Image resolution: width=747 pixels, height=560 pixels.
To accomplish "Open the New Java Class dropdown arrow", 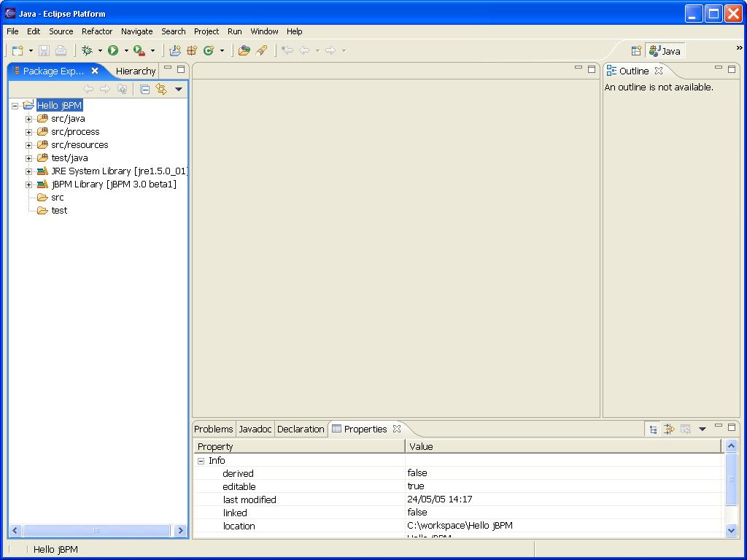I will tap(222, 50).
